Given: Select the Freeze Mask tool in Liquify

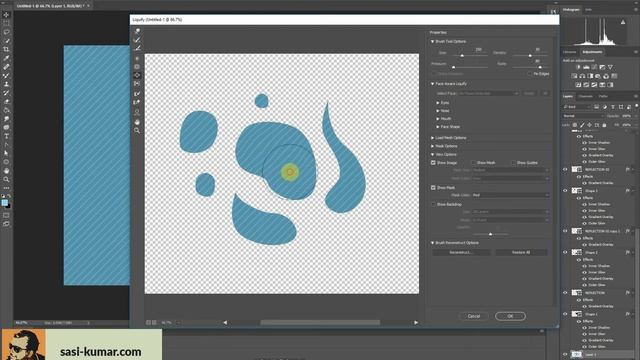Looking at the screenshot, I should pyautogui.click(x=137, y=94).
